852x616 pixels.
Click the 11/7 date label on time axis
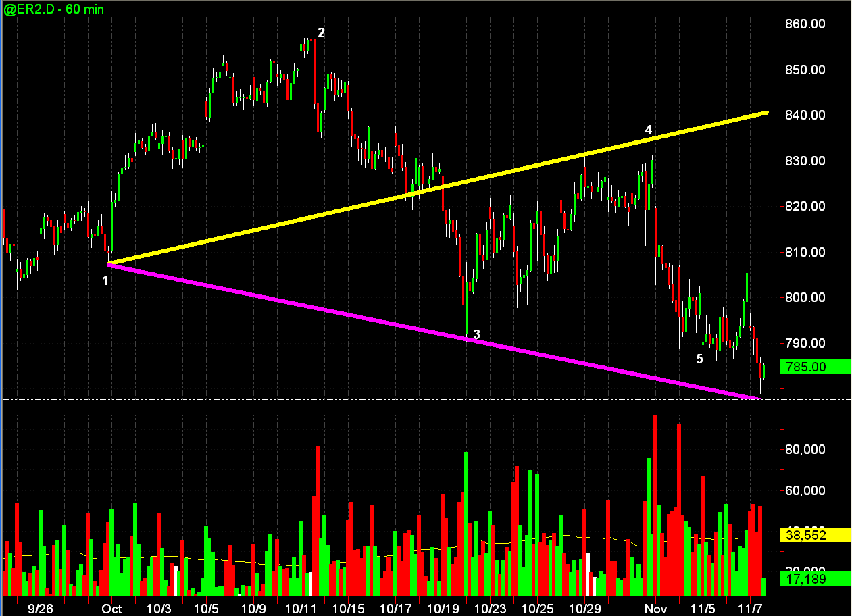point(749,609)
